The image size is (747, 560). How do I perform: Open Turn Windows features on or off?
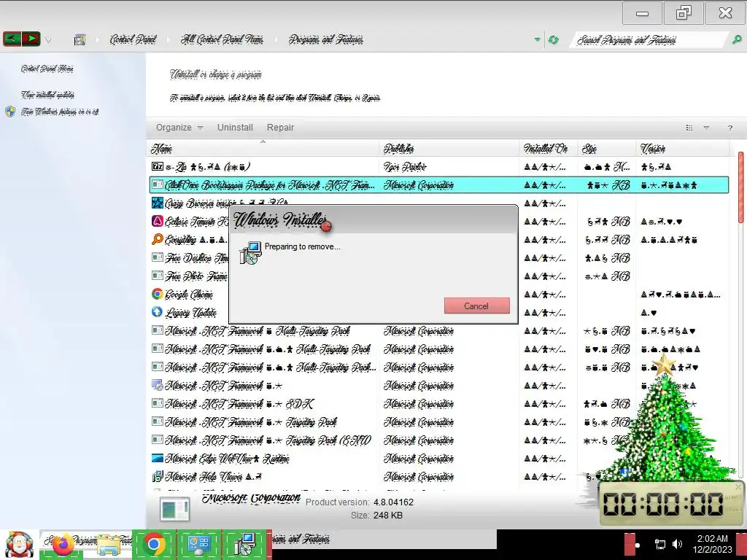point(60,112)
